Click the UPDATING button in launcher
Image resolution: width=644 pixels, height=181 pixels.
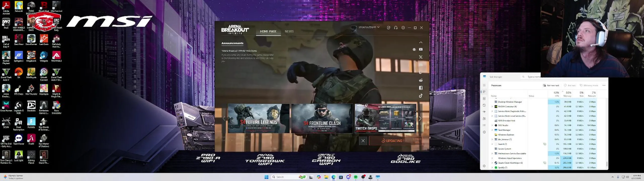[395, 141]
